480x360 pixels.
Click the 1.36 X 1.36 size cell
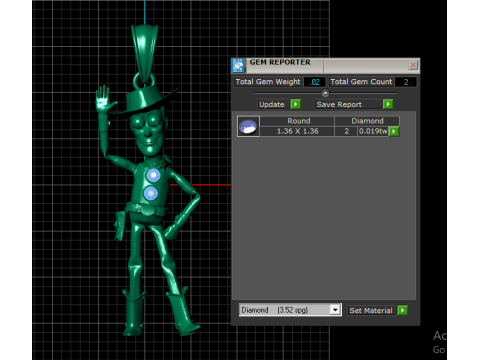tap(297, 131)
